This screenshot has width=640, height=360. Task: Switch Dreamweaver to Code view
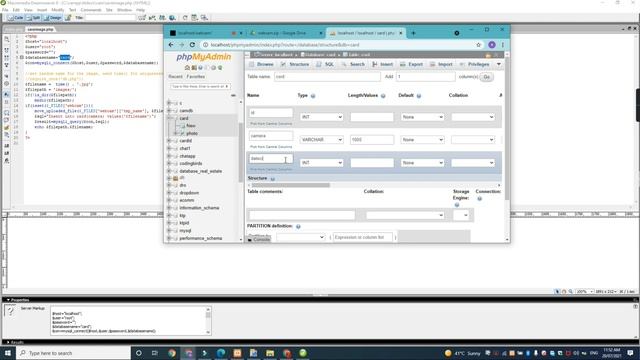16,18
